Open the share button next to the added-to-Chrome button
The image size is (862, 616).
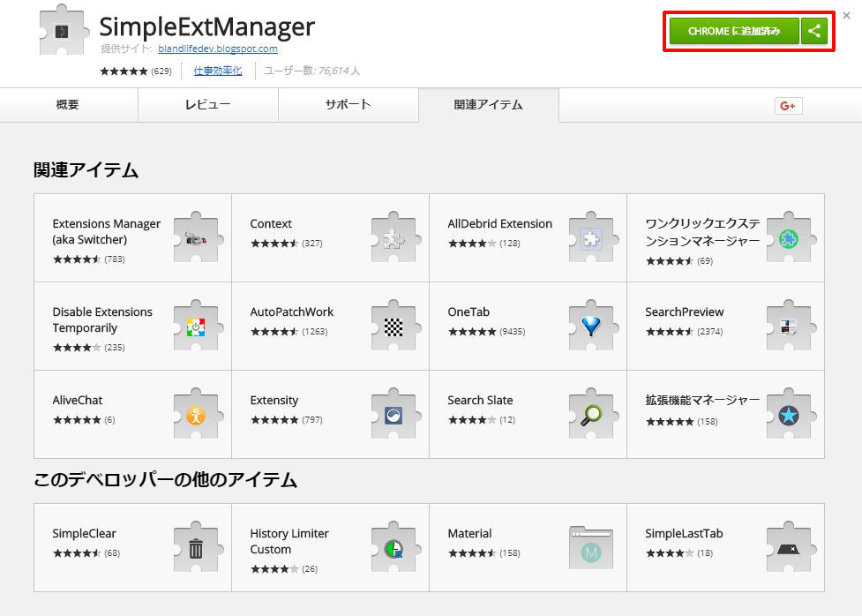point(814,31)
